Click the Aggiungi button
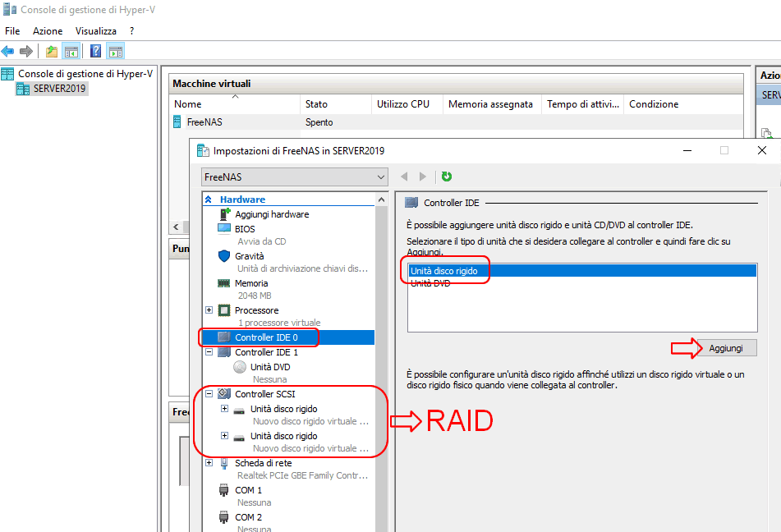 (726, 348)
